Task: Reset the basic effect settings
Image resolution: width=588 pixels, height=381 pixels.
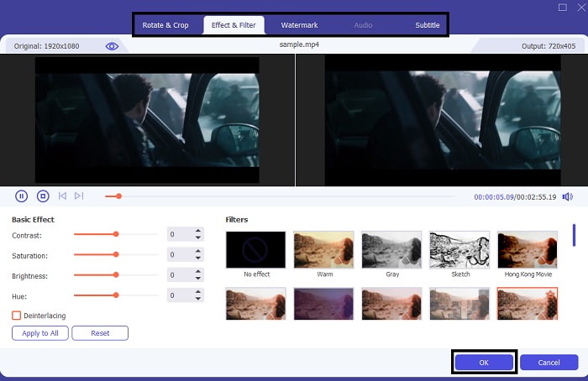Action: (100, 333)
